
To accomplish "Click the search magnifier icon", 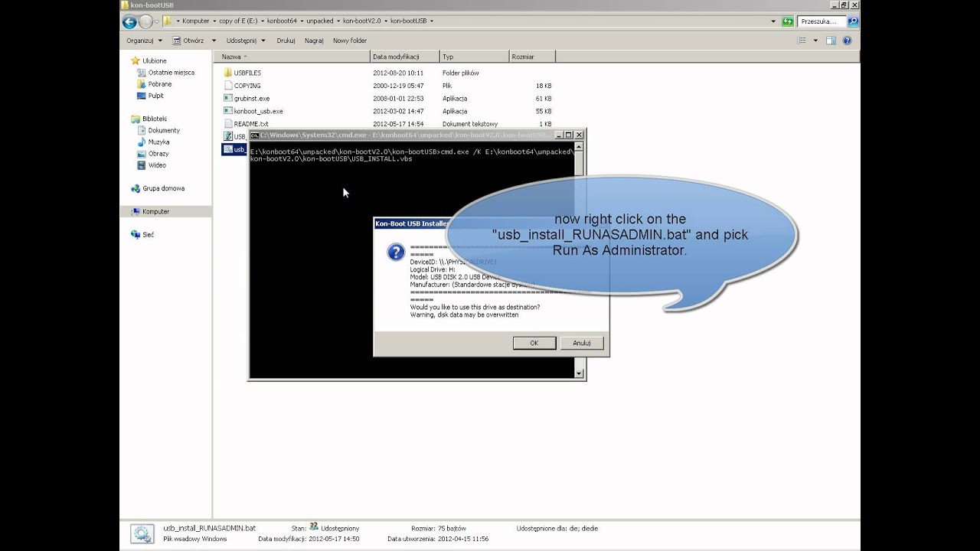I will click(x=853, y=21).
